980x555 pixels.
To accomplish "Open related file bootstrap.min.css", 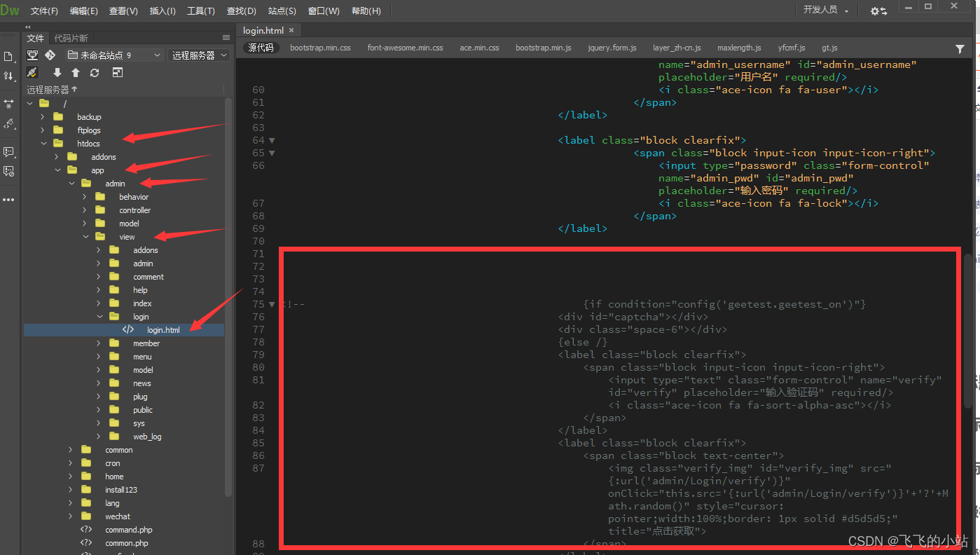I will click(x=320, y=48).
